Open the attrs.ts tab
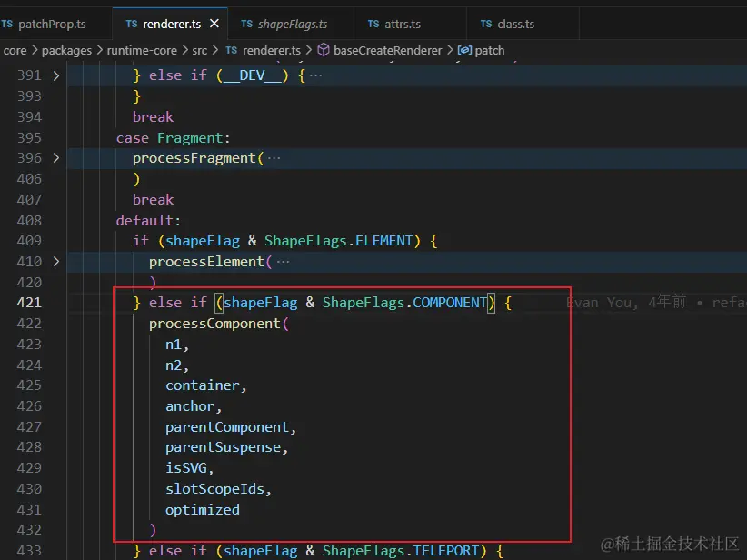 click(403, 24)
